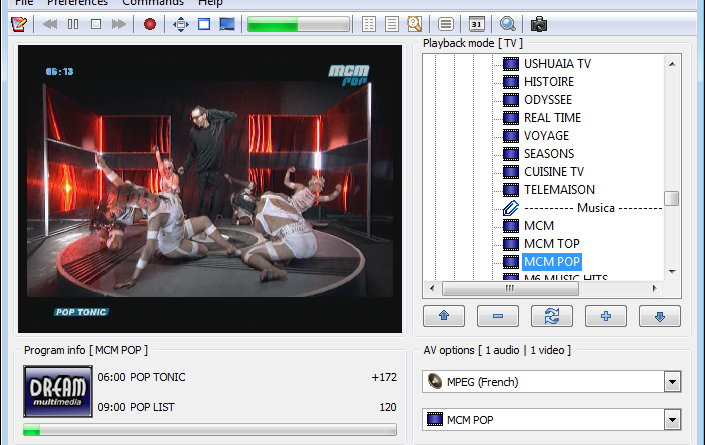This screenshot has height=445, width=705.
Task: Click the film icon beside MCM TOP
Action: 511,244
